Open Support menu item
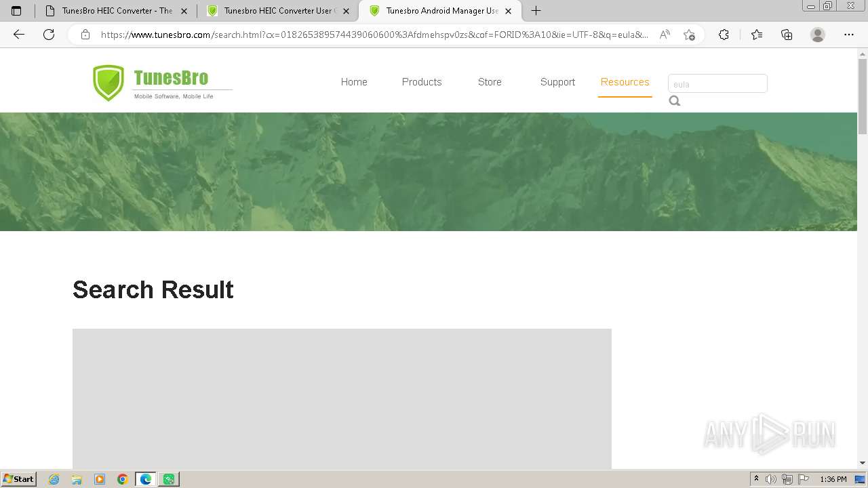 pos(557,82)
